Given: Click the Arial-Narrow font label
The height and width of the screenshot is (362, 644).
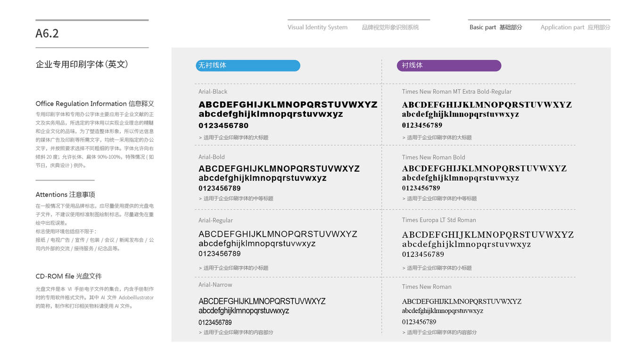Looking at the screenshot, I should [215, 285].
